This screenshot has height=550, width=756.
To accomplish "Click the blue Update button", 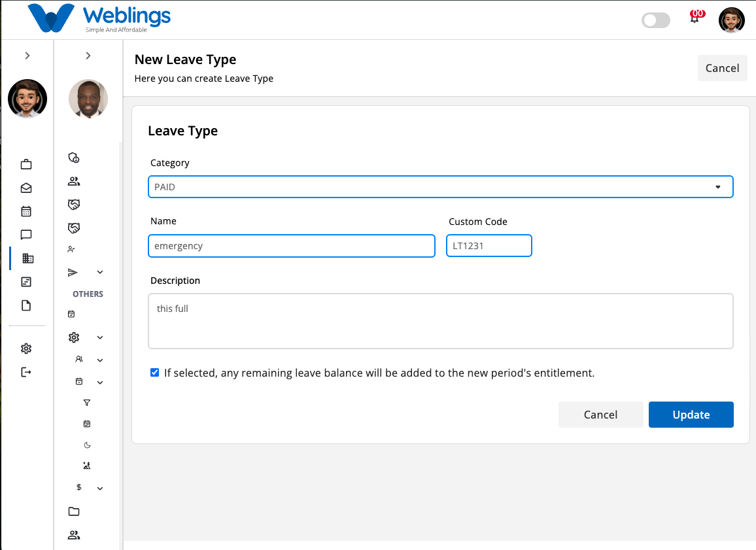I will (x=691, y=415).
